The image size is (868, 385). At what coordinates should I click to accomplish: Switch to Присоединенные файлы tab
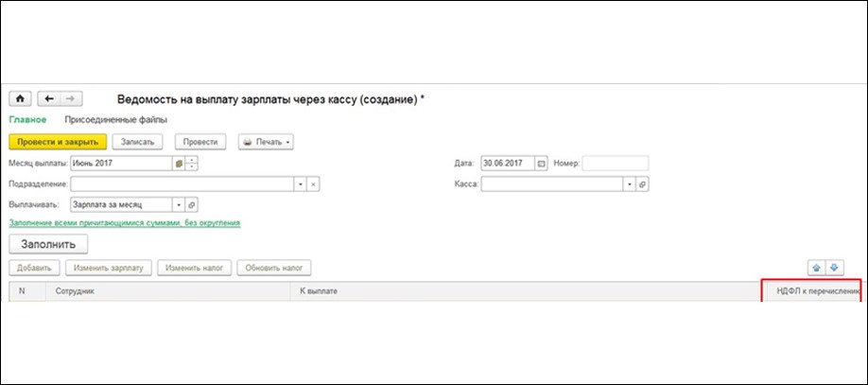point(115,120)
